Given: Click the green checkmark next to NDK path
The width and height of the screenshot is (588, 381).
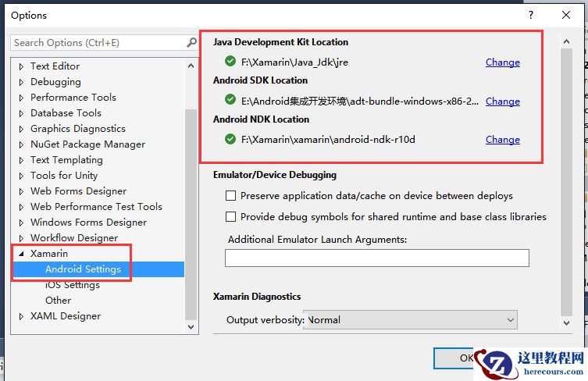Looking at the screenshot, I should tap(230, 139).
